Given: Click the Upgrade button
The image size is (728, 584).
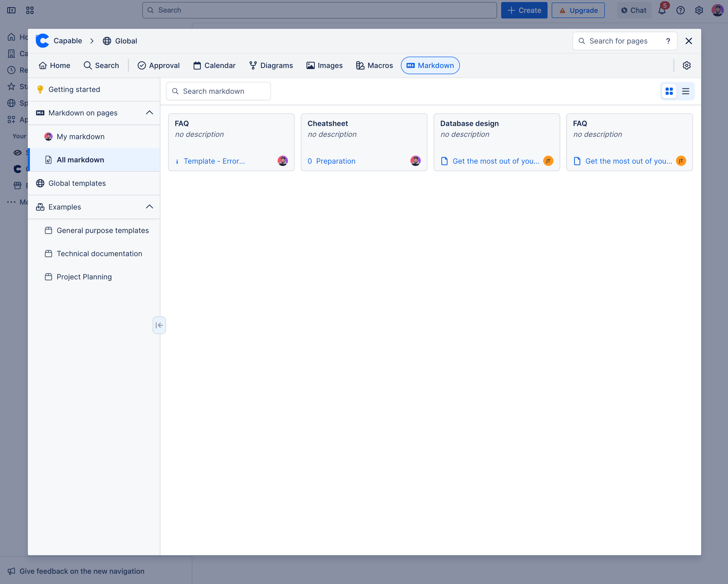Looking at the screenshot, I should [578, 10].
